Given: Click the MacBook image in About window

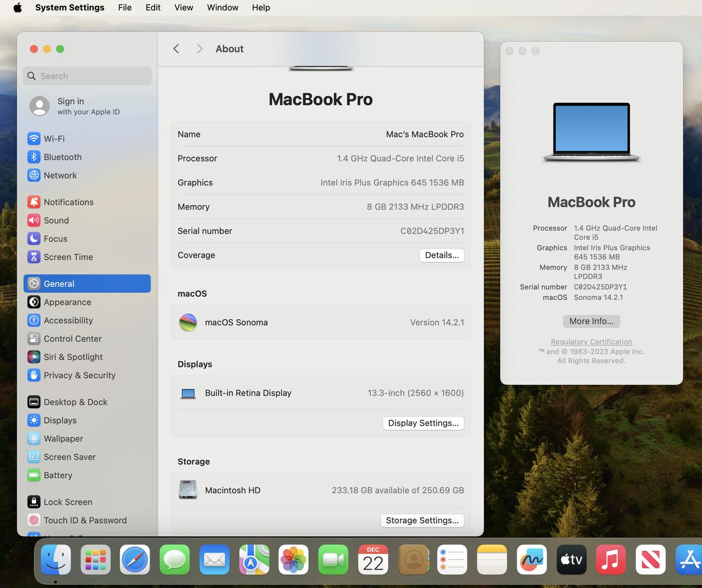Looking at the screenshot, I should click(x=592, y=132).
